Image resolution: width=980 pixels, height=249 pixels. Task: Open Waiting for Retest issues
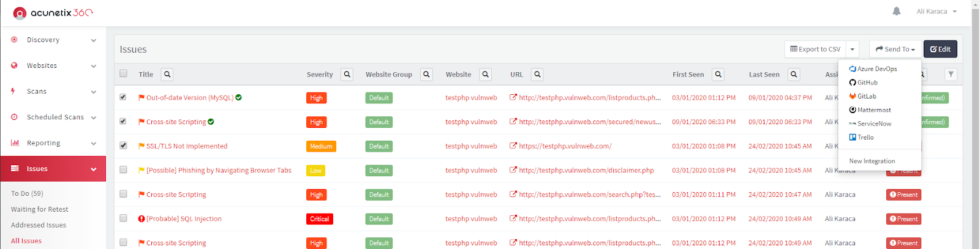39,209
